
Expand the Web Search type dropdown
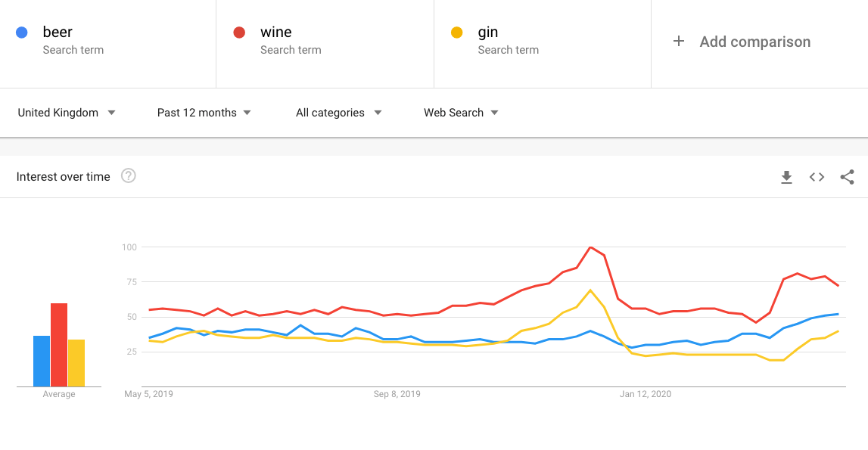(461, 113)
